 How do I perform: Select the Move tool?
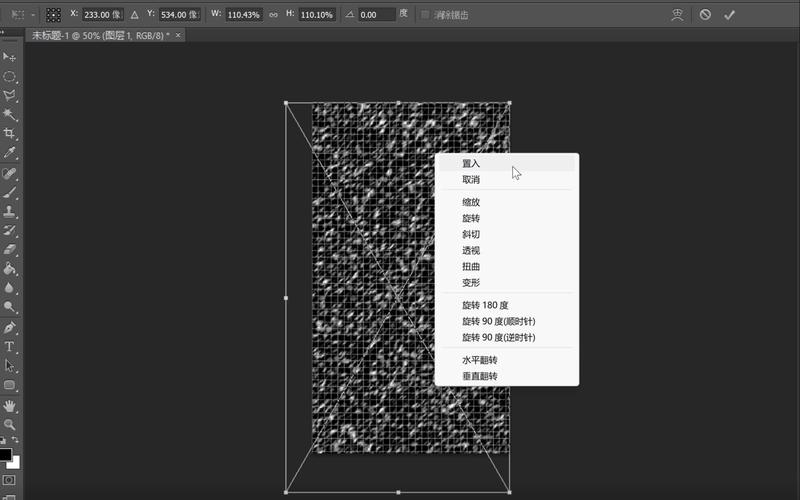[9, 56]
